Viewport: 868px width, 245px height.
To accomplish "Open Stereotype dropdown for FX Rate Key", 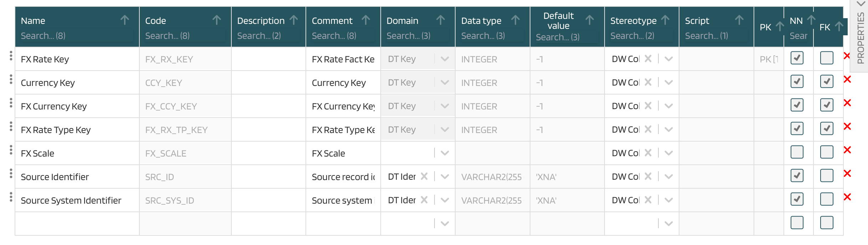I will pos(669,59).
